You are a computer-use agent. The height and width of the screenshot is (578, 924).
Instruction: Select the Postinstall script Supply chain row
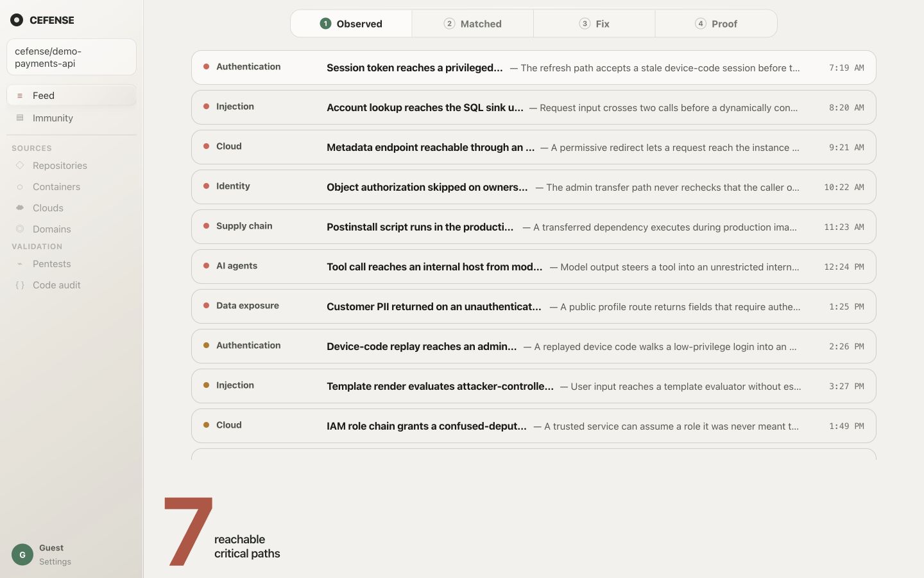(534, 227)
